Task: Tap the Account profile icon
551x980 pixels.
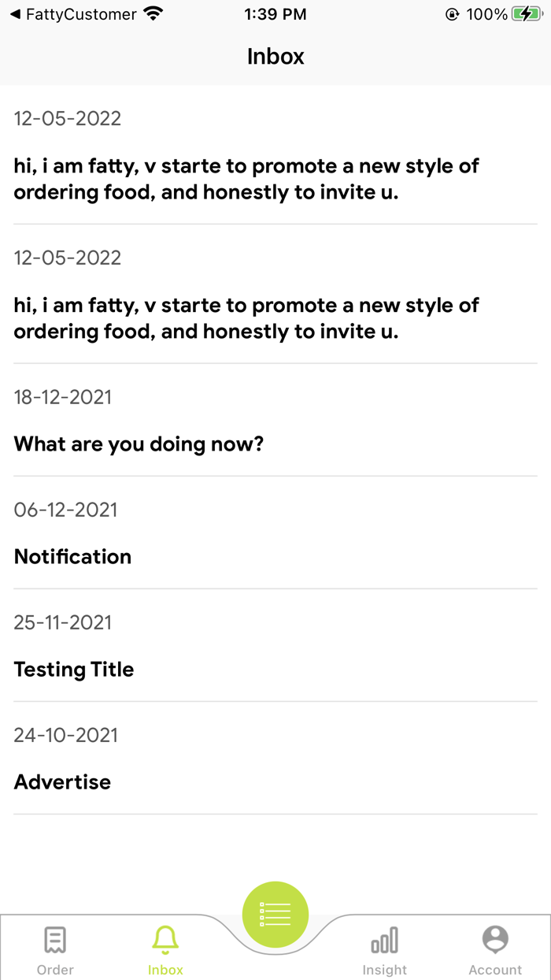Action: 495,939
